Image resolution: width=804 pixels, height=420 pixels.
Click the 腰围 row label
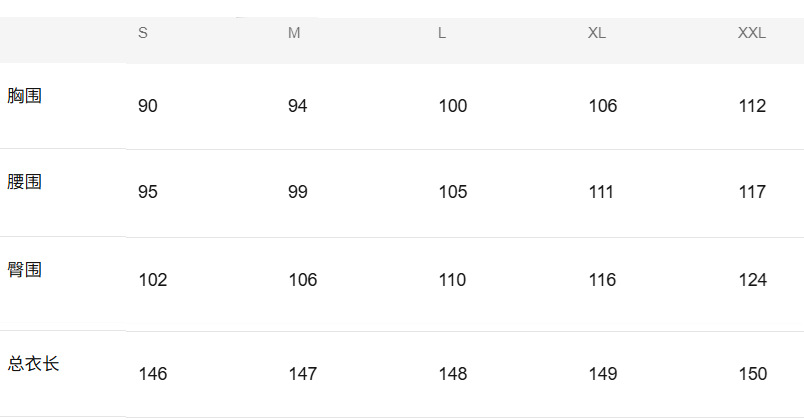tap(25, 182)
